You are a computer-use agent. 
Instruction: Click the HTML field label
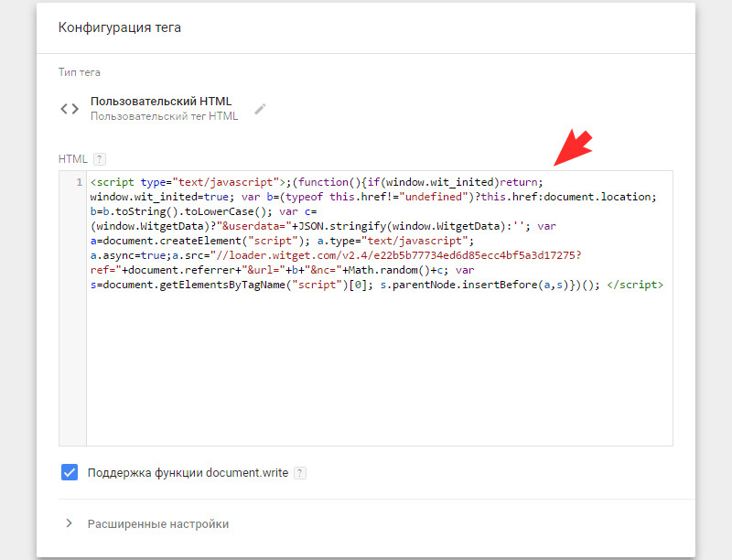pos(73,159)
